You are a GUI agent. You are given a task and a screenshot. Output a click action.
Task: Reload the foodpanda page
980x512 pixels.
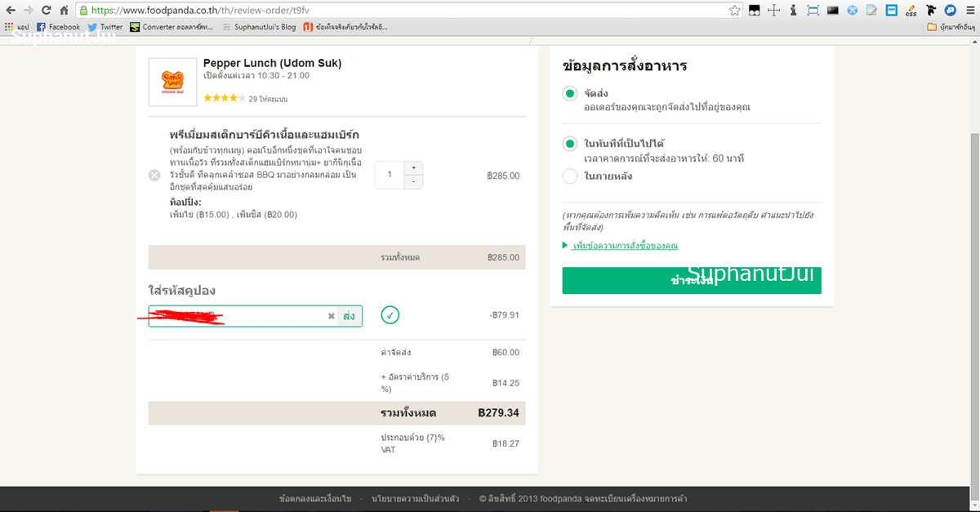coord(46,11)
